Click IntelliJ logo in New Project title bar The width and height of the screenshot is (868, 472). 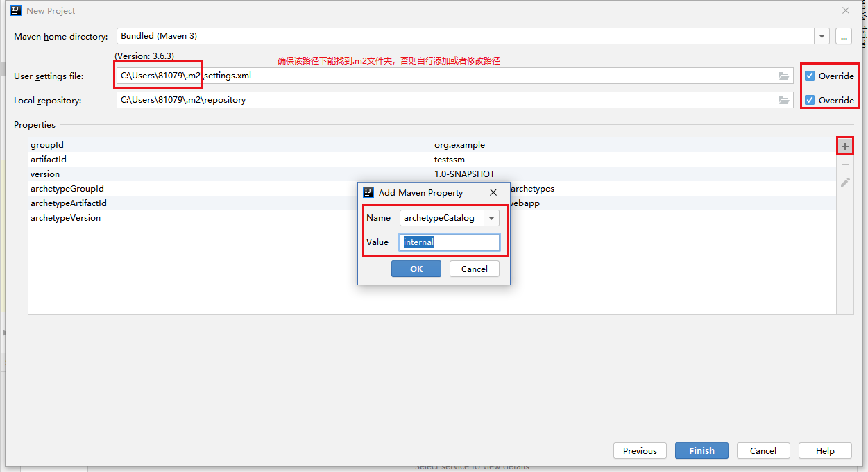(17, 10)
